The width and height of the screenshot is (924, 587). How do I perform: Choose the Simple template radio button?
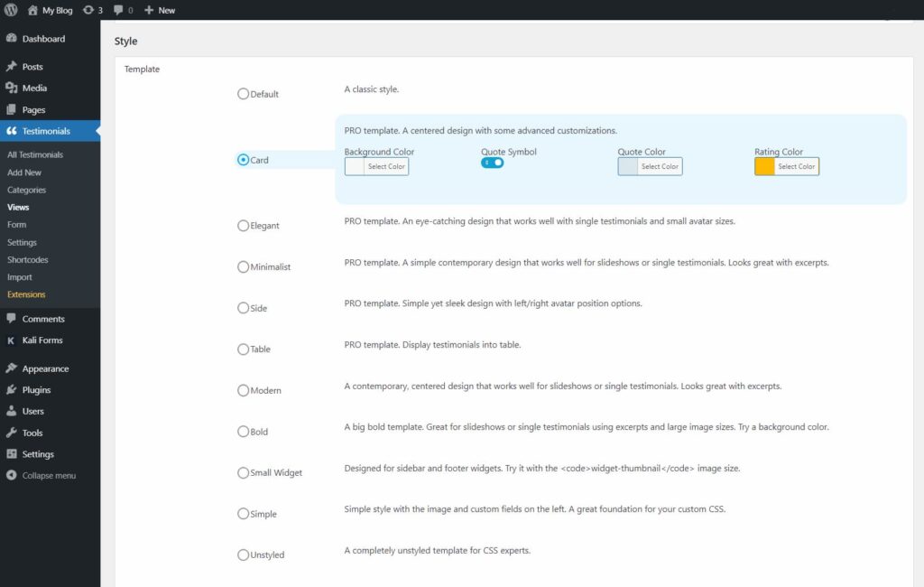[x=243, y=514]
